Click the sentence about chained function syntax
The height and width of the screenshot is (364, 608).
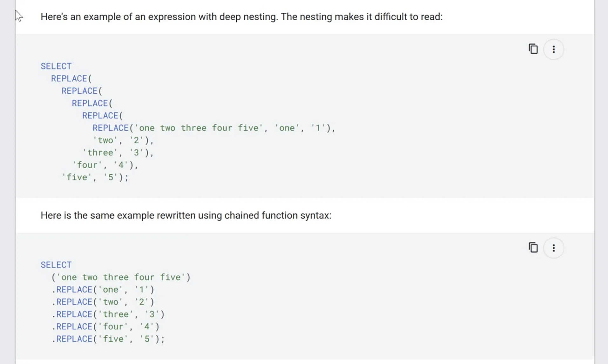coord(186,215)
